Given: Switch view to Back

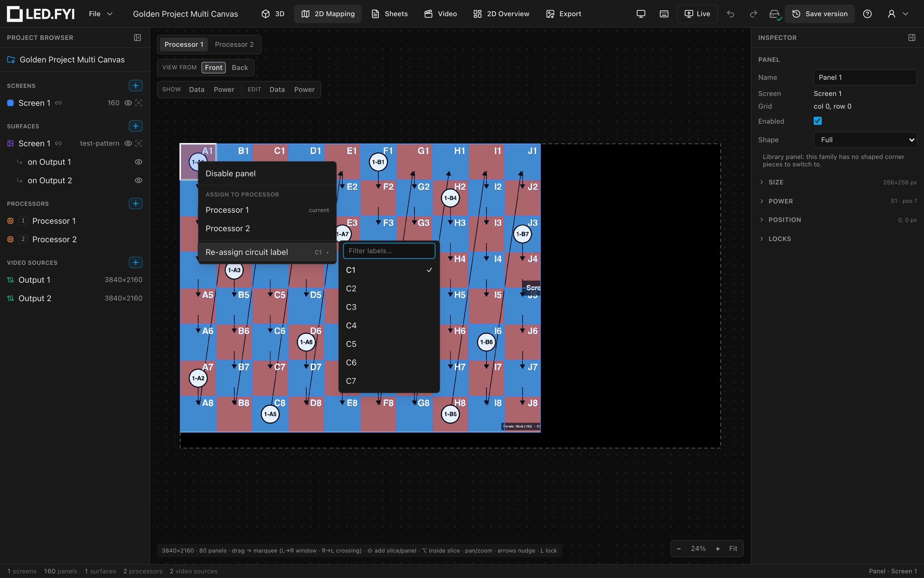Looking at the screenshot, I should click(x=240, y=68).
